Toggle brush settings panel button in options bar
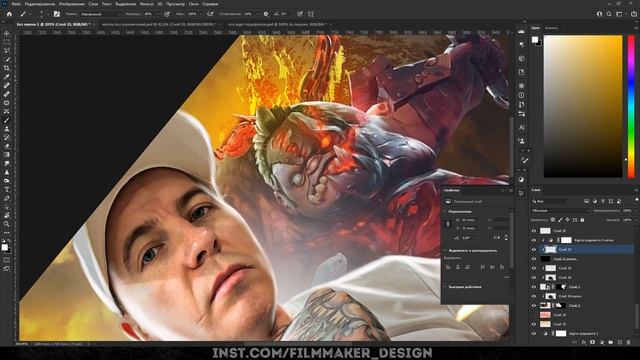Viewport: 640px width, 360px height. tap(57, 14)
